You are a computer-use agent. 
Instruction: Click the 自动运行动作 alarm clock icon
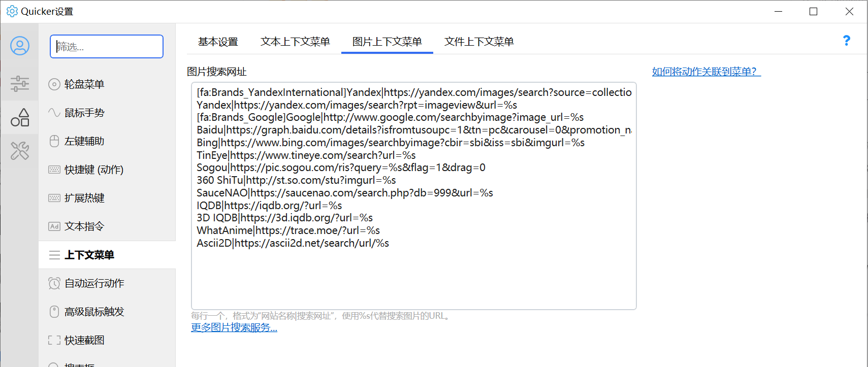[x=54, y=283]
